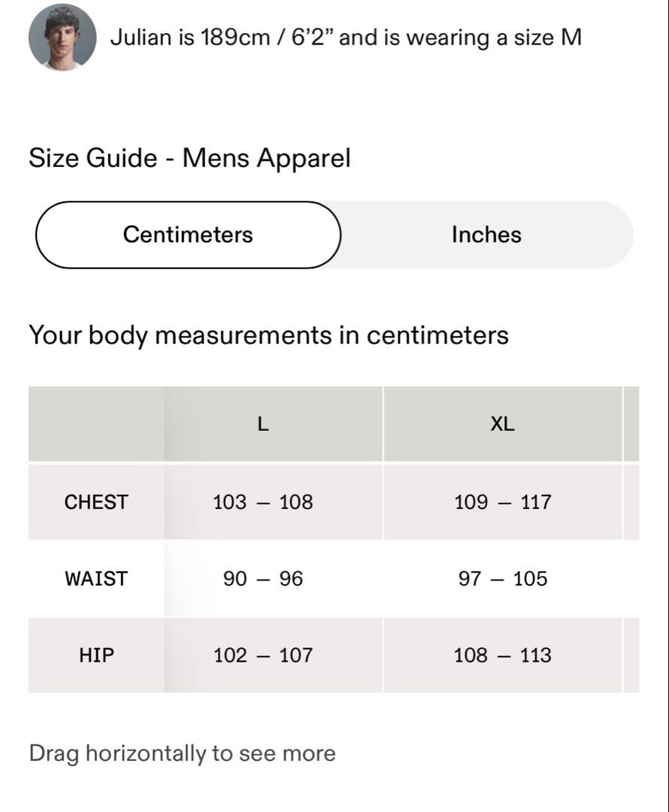Click 'Your body measurements in centimeters' heading
The height and width of the screenshot is (812, 669).
click(268, 335)
